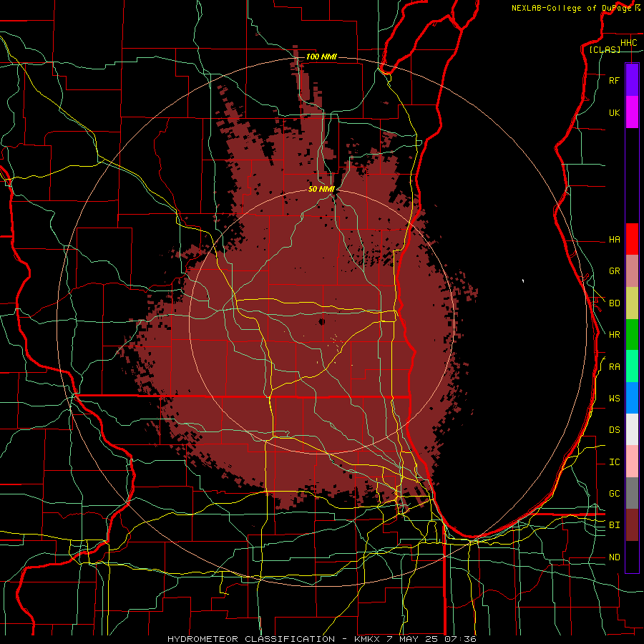Click the DS legend label
The image size is (644, 644).
614,429
